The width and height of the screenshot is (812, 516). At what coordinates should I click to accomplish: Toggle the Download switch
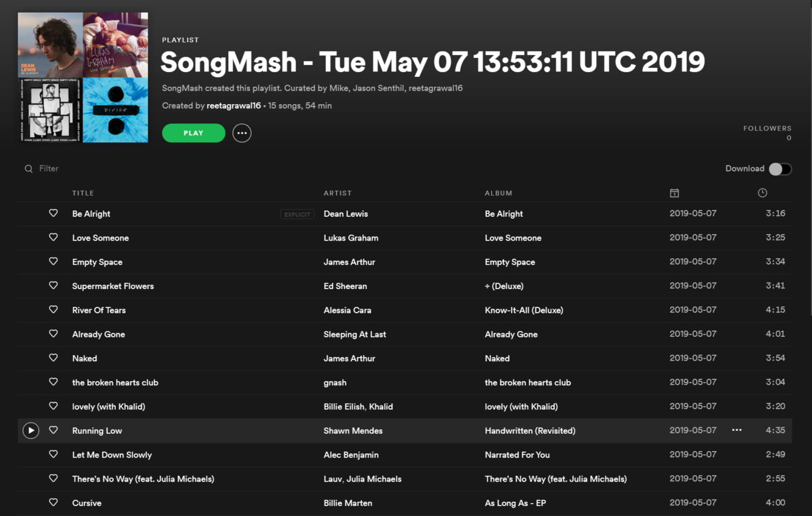click(779, 169)
